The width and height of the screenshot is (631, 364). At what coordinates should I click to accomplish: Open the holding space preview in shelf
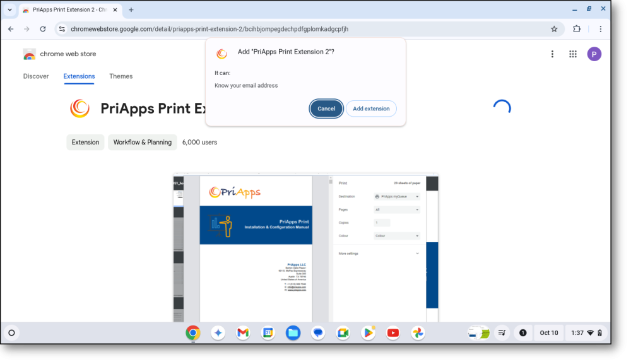(478, 332)
